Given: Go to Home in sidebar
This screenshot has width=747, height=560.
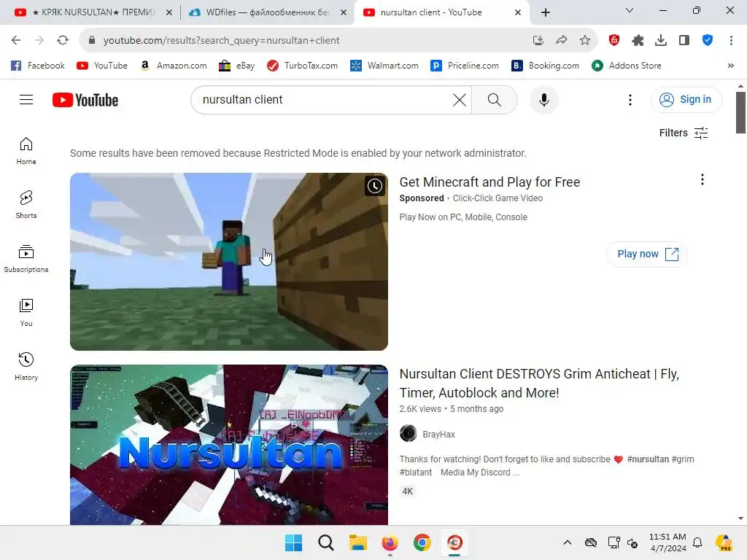Looking at the screenshot, I should 26,151.
